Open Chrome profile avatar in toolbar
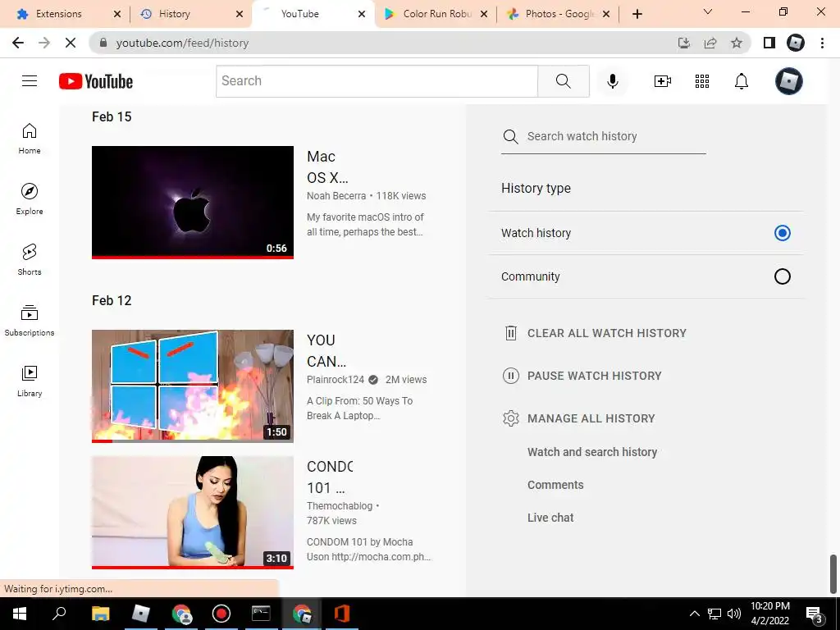The height and width of the screenshot is (630, 840). [x=796, y=43]
